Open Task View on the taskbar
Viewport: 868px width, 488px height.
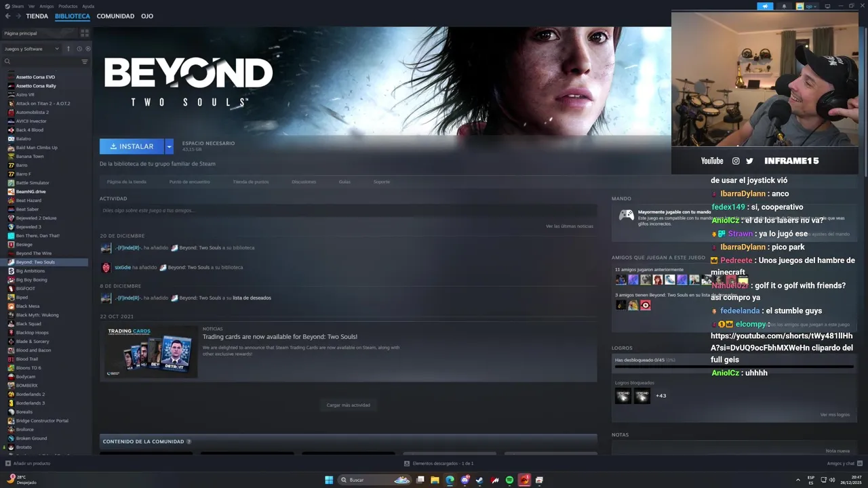click(420, 480)
